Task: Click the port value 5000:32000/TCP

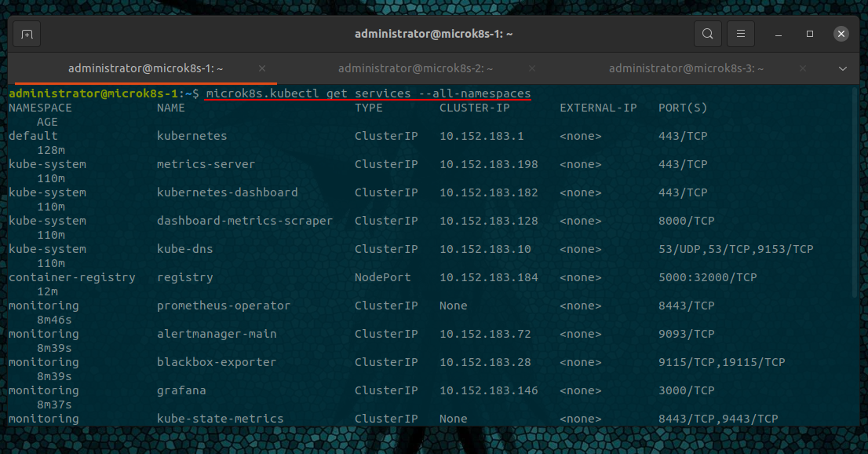Action: click(x=707, y=277)
